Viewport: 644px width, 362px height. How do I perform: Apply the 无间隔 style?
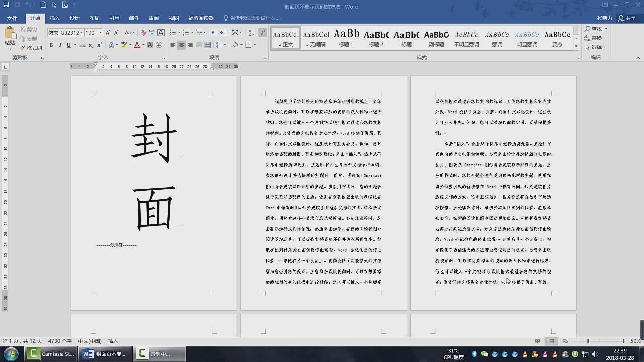pyautogui.click(x=316, y=38)
